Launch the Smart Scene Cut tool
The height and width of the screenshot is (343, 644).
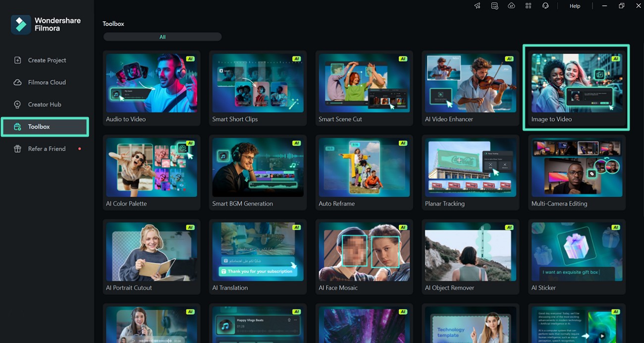(364, 88)
